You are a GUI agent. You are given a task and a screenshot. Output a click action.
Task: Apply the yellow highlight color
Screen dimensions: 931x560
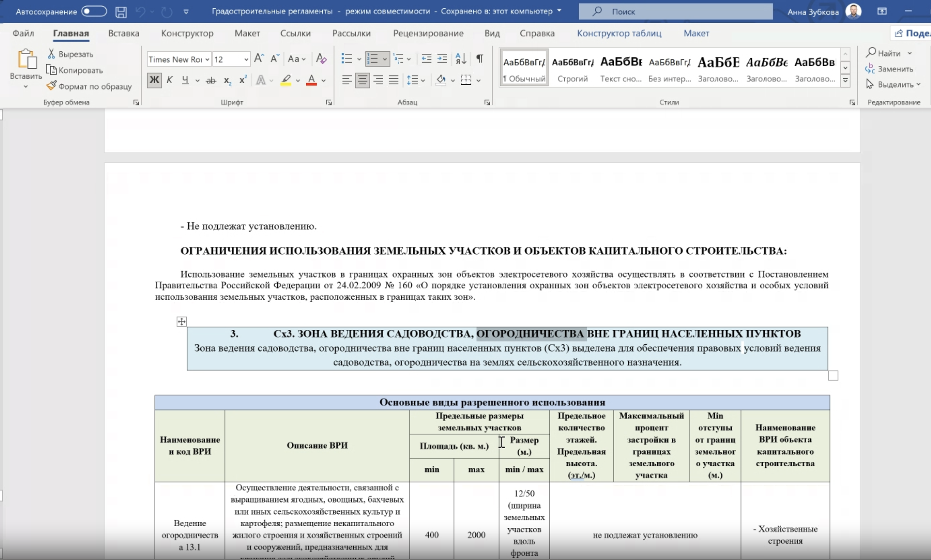(x=286, y=80)
